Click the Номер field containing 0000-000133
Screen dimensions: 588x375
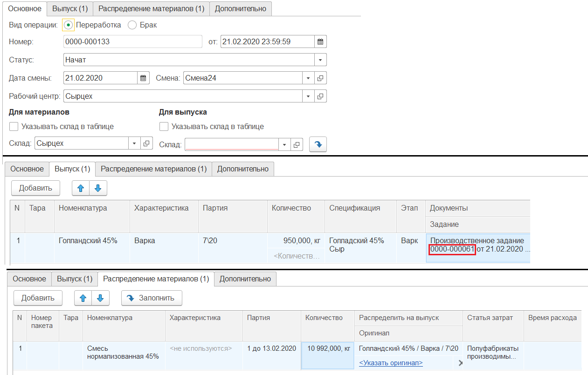[x=132, y=41]
